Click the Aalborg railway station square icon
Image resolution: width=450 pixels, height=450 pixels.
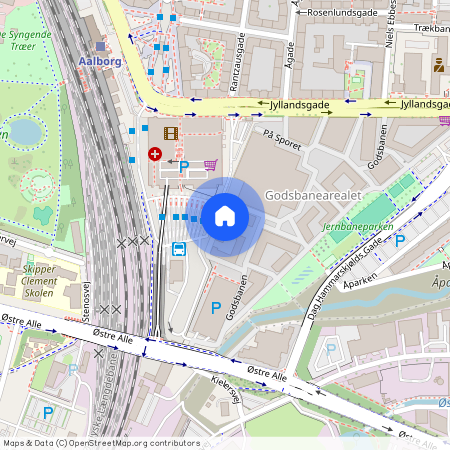click(x=100, y=46)
